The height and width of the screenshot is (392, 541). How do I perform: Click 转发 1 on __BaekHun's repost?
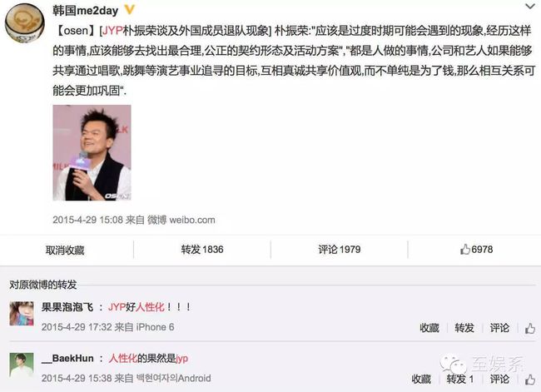pos(460,379)
